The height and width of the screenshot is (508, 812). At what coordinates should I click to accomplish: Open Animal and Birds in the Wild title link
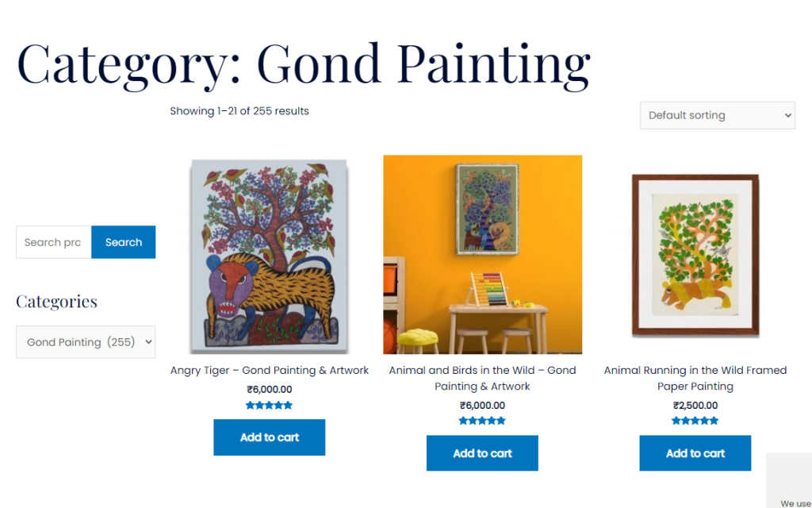tap(482, 378)
